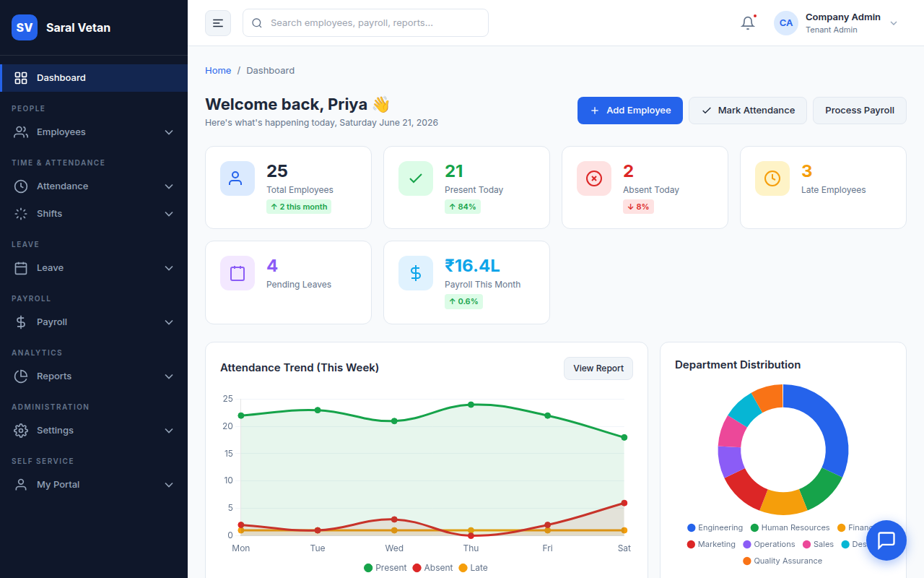Click the Process Payroll button
Screen dimensions: 924x578
tap(860, 111)
